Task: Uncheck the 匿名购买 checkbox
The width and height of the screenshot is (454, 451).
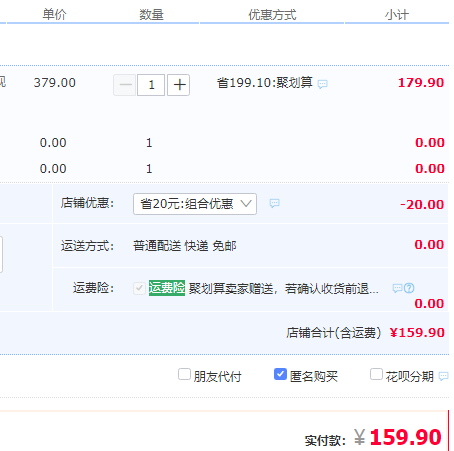Action: click(x=280, y=374)
